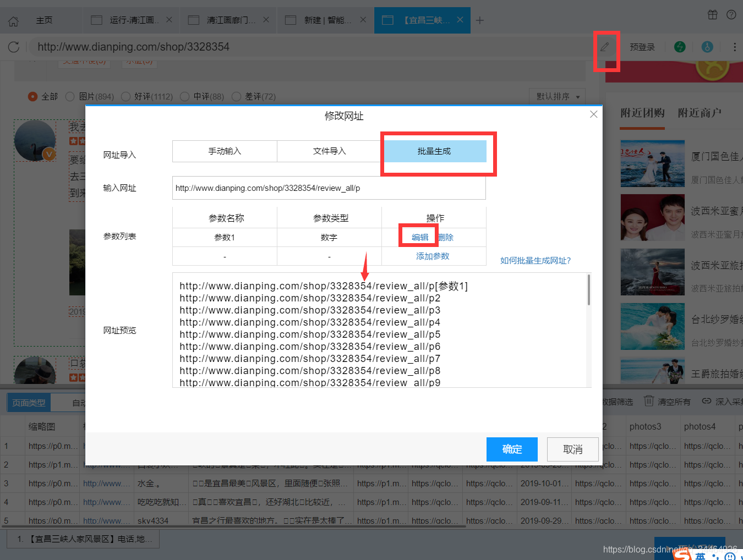The image size is (743, 560).
Task: Open 厦门国色佳 wedding photo thumbnail
Action: (653, 163)
